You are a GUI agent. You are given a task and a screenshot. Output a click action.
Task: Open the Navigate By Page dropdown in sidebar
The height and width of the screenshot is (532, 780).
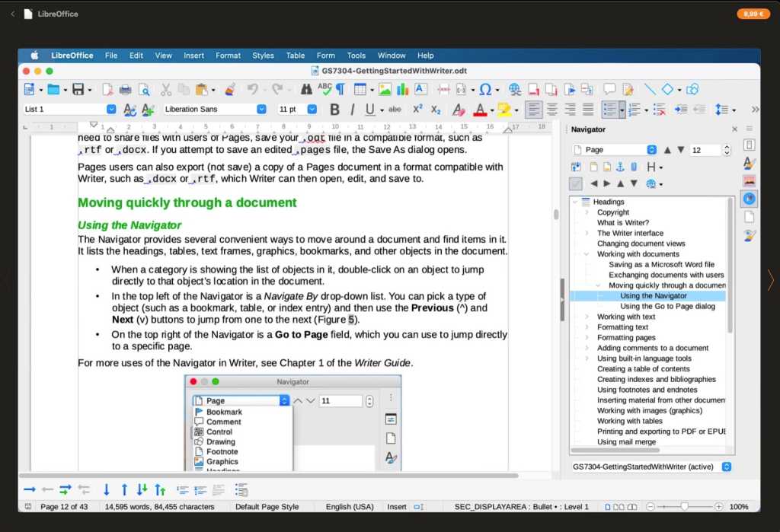(x=615, y=150)
